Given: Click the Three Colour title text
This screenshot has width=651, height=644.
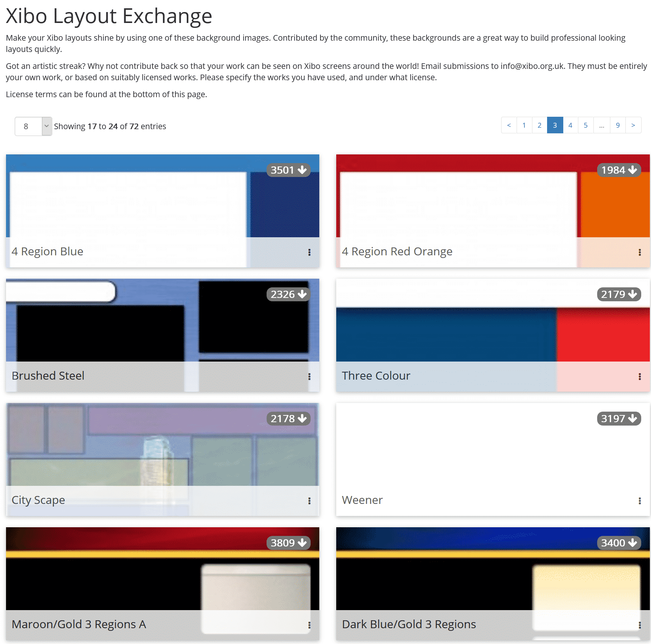Looking at the screenshot, I should click(376, 375).
